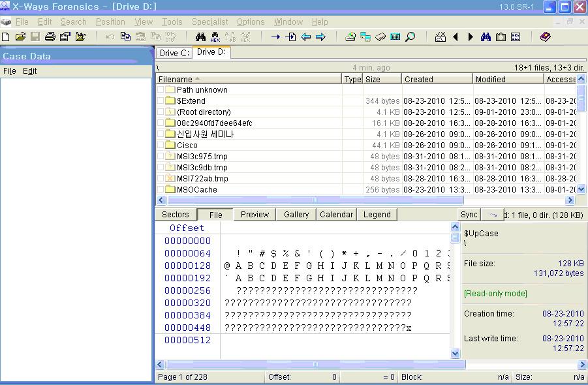This screenshot has width=588, height=385.
Task: Click the Open RAM memory chip icon
Action: point(380,37)
